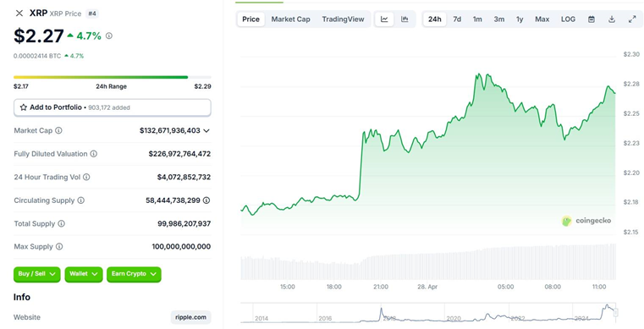This screenshot has height=329, width=644.
Task: Switch to the Market Cap tab
Action: tap(291, 19)
